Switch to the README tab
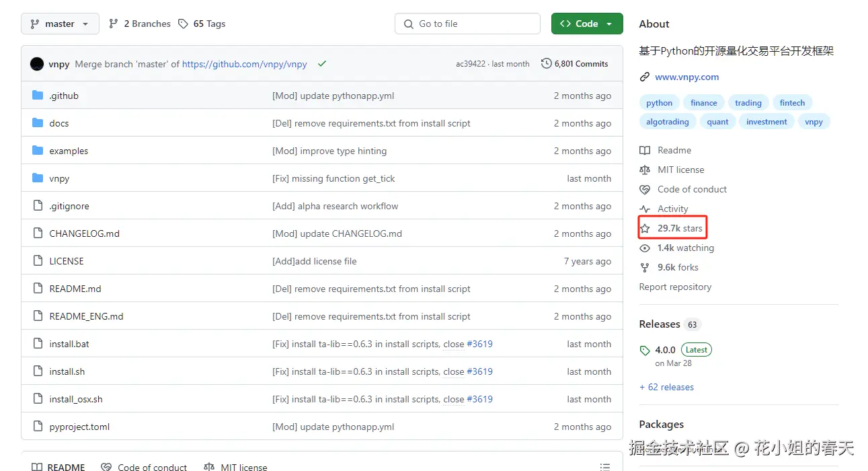The height and width of the screenshot is (471, 868). (58, 466)
